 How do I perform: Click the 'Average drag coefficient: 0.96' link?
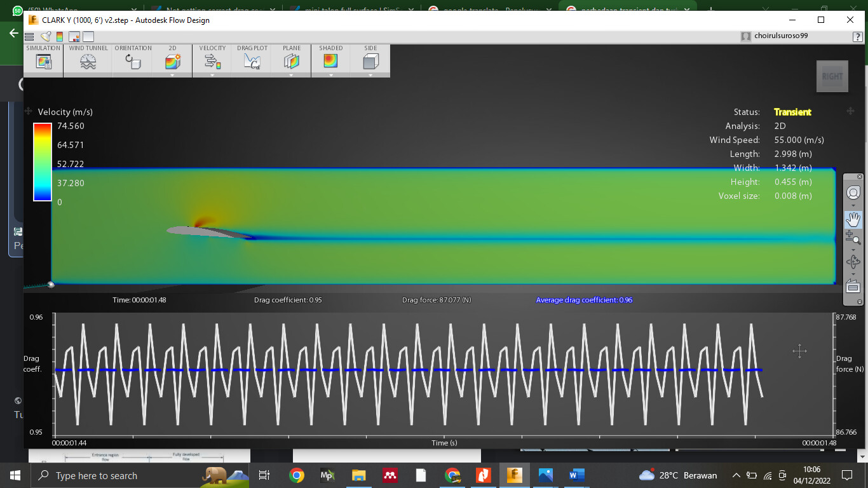pos(583,299)
